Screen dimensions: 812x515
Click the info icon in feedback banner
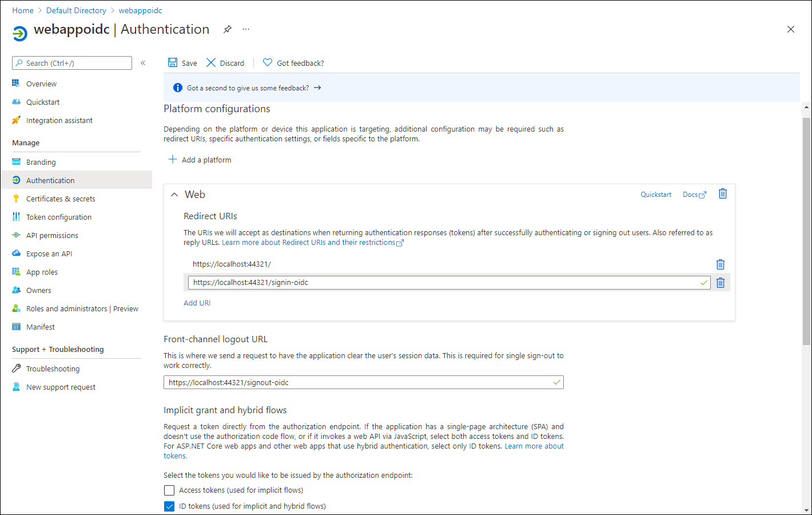[x=177, y=88]
